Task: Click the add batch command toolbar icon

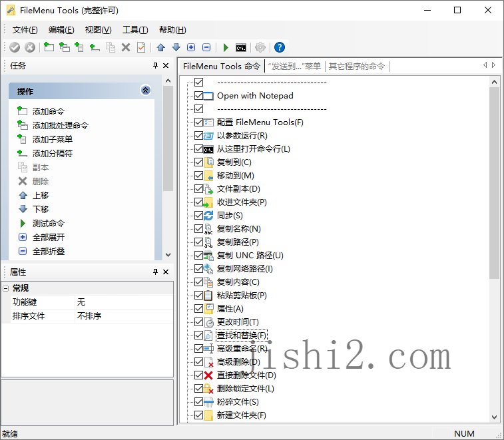Action: click(65, 47)
